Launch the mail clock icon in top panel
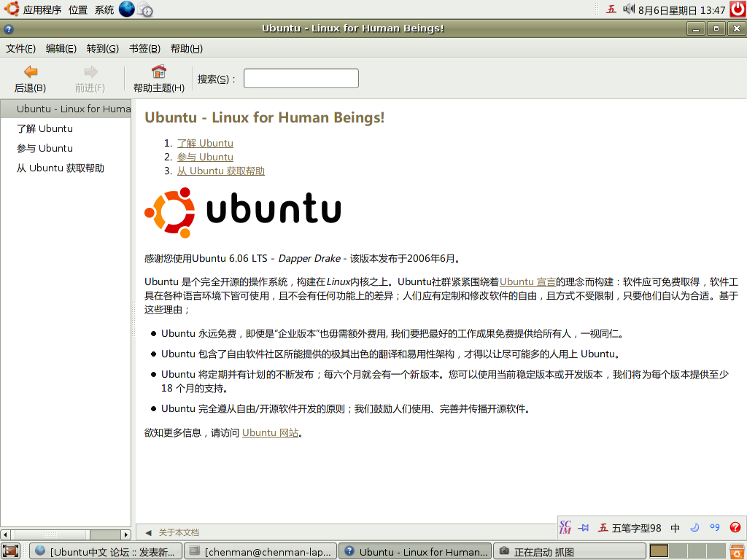The image size is (747, 560). [x=145, y=9]
